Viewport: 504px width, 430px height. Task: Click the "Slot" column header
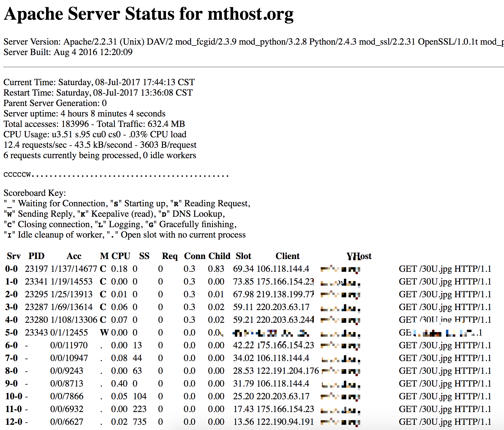tap(243, 256)
